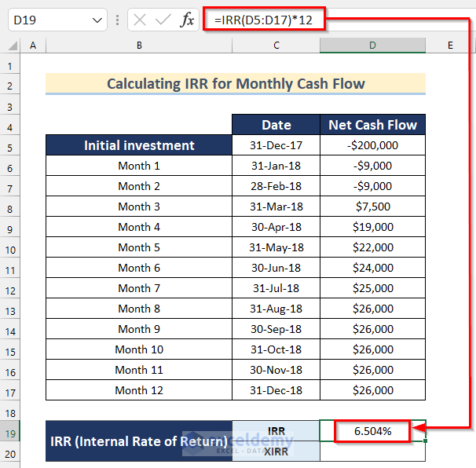This screenshot has width=476, height=468.
Task: Click the date cell 30-Nov-18
Action: pos(276,370)
